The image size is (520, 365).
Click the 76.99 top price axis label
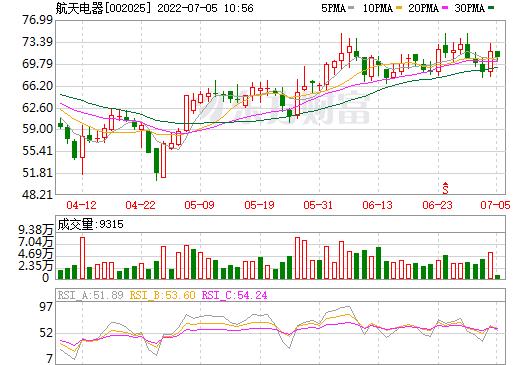pyautogui.click(x=38, y=20)
